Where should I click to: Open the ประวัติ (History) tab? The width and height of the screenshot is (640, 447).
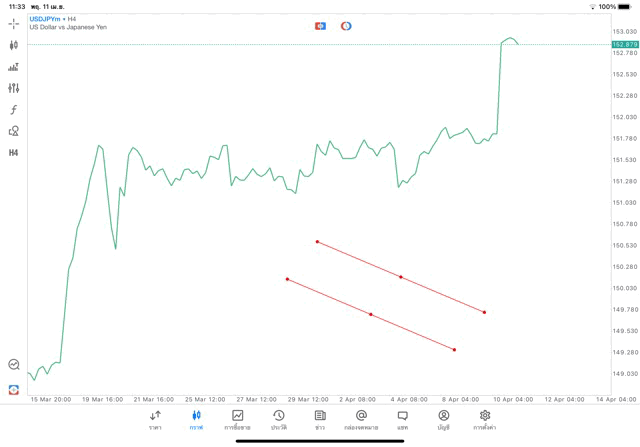[x=278, y=419]
